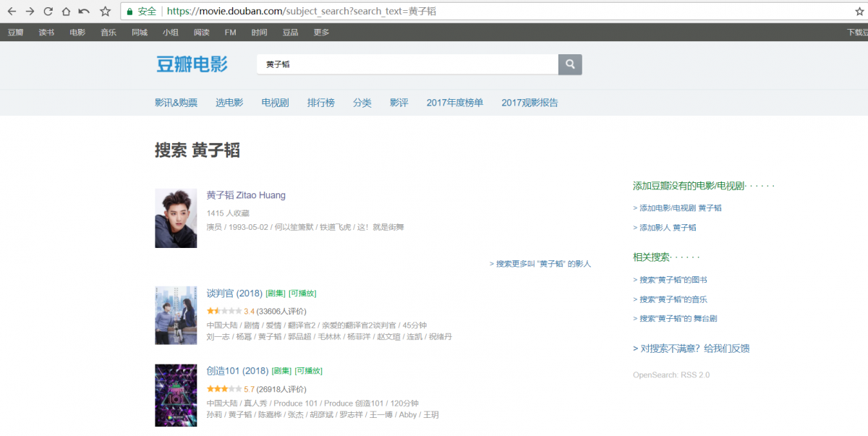The image size is (868, 436).
Task: Reload the page with the refresh icon
Action: pyautogui.click(x=48, y=12)
